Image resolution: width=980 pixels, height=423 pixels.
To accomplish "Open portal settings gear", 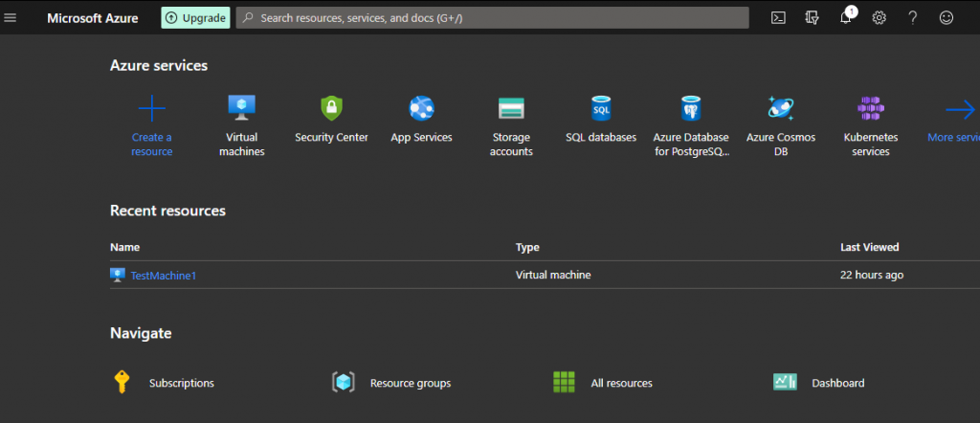I will pos(879,17).
